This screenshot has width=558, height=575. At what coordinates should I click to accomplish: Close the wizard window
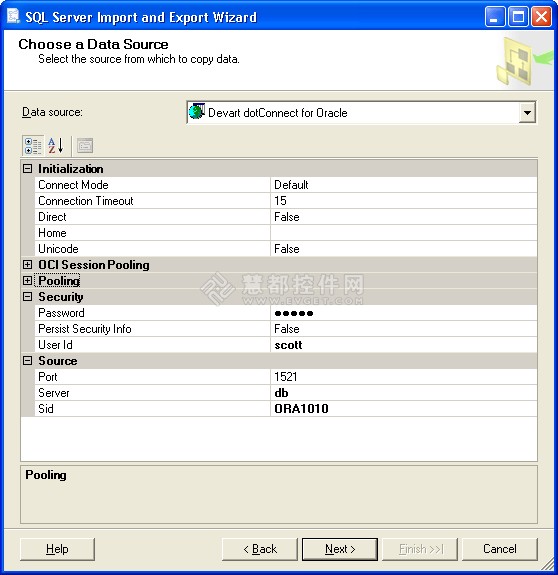click(x=542, y=17)
